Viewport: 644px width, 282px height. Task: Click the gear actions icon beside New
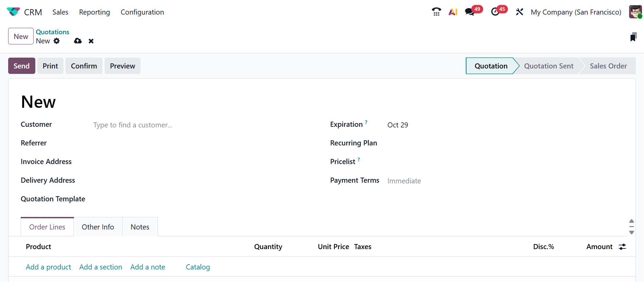[x=57, y=41]
